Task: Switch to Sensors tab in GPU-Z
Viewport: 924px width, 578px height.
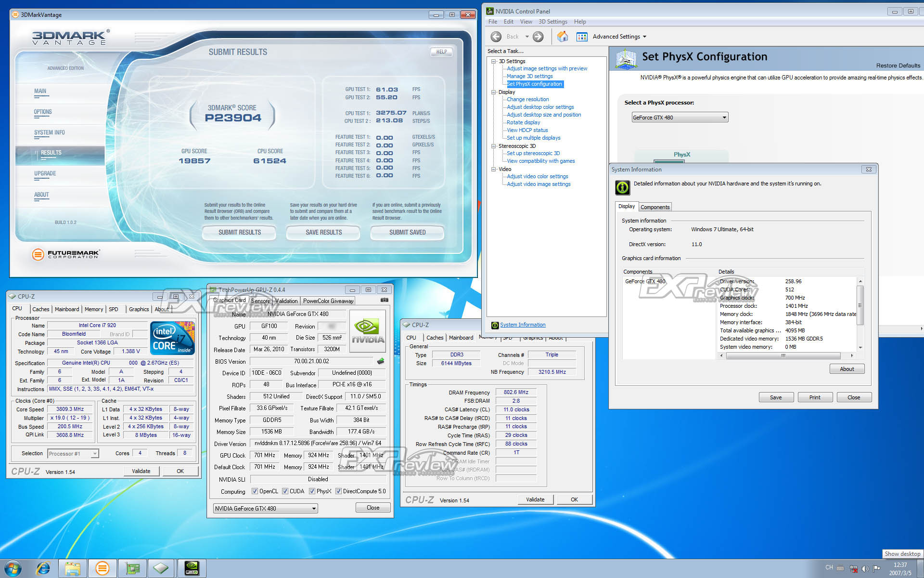Action: coord(260,301)
